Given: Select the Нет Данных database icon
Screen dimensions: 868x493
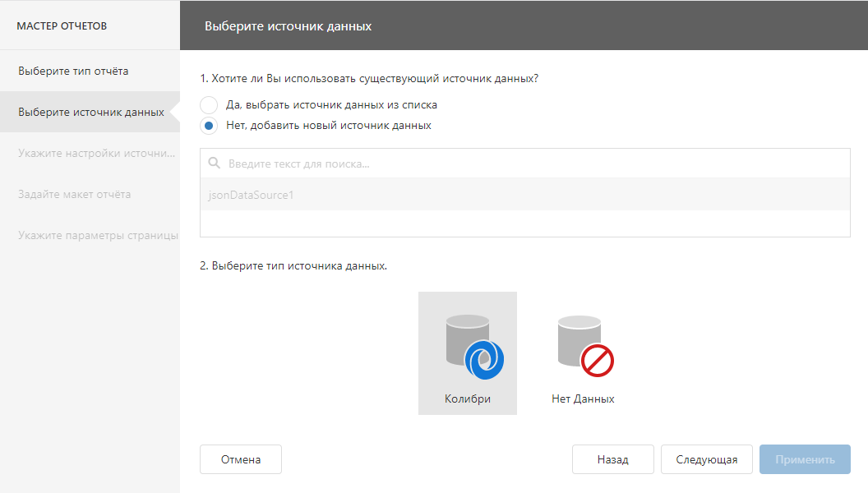Looking at the screenshot, I should click(583, 346).
